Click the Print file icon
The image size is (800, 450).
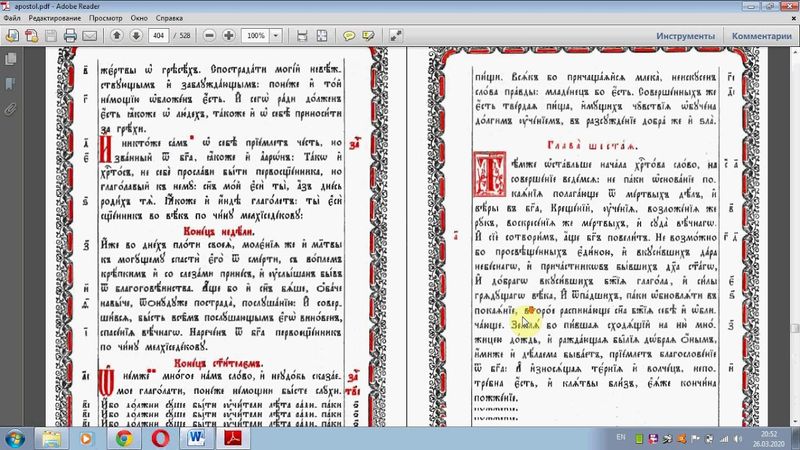click(69, 36)
